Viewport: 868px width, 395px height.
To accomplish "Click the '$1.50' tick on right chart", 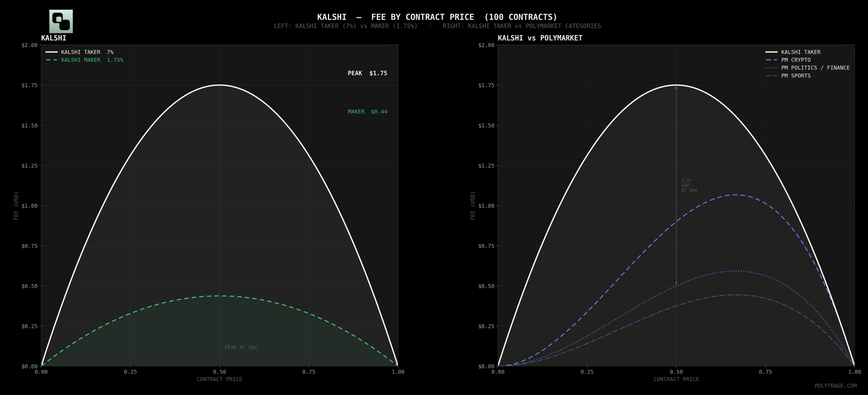I will (487, 125).
